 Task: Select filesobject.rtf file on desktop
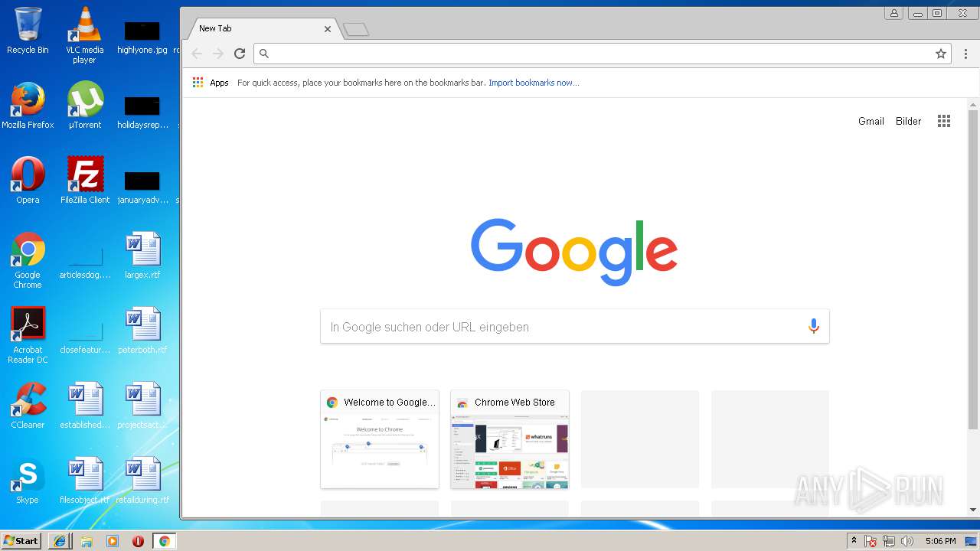tap(84, 481)
